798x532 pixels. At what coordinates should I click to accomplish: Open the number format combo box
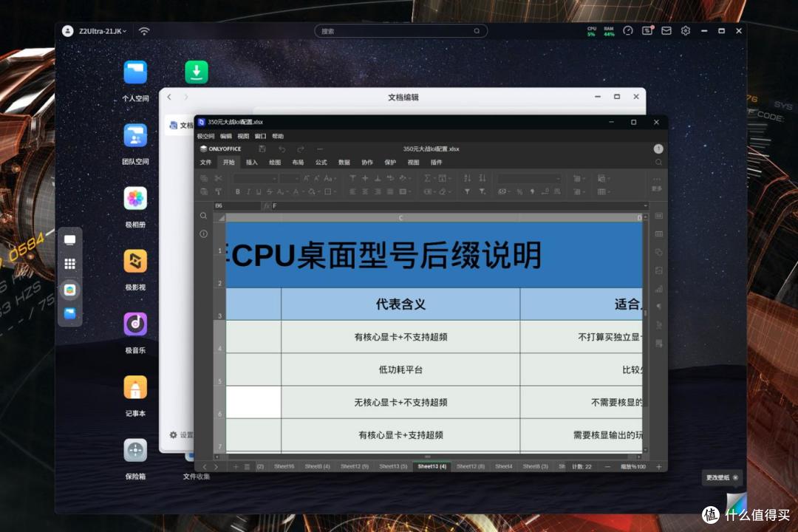pyautogui.click(x=529, y=179)
